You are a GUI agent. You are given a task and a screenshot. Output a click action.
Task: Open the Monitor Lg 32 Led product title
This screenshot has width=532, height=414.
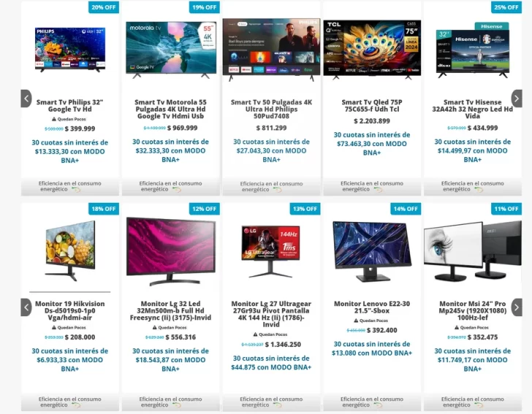click(171, 310)
